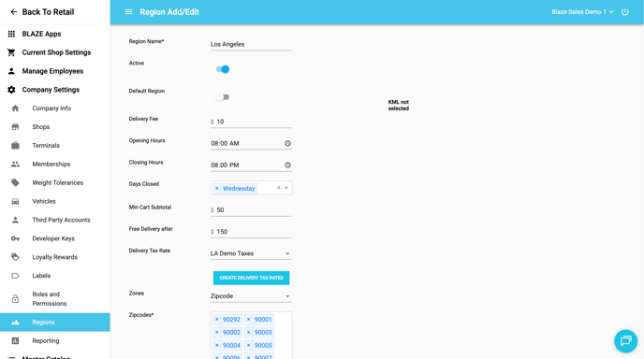This screenshot has width=644, height=359.
Task: Click Create Delivery Tax Rates button
Action: pyautogui.click(x=251, y=278)
